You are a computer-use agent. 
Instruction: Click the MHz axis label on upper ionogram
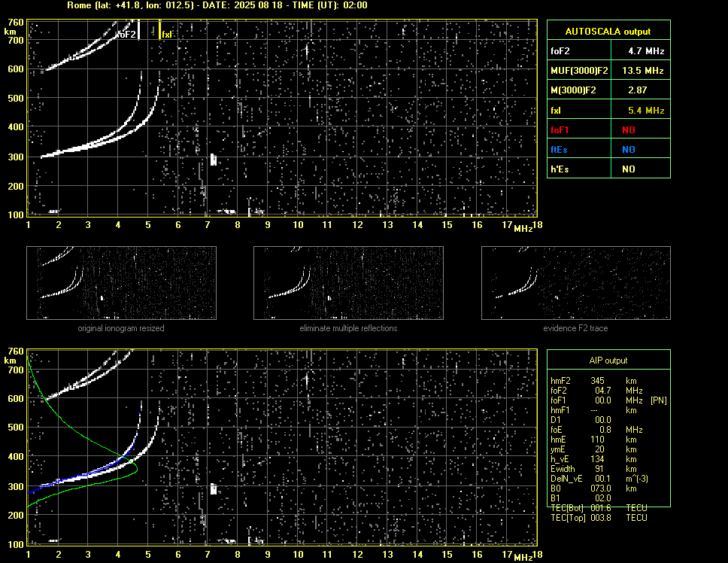pyautogui.click(x=523, y=228)
